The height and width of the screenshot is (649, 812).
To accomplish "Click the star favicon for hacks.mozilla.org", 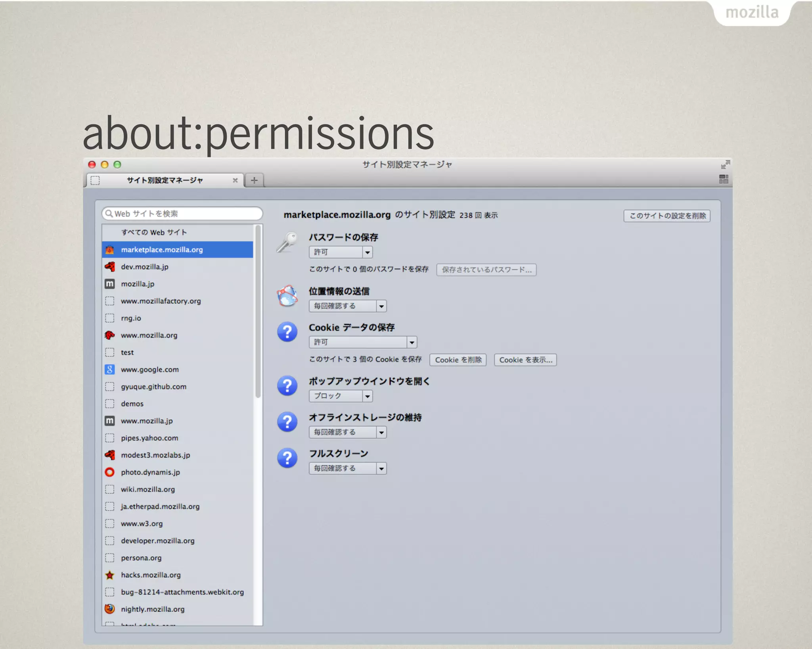I will click(x=110, y=575).
